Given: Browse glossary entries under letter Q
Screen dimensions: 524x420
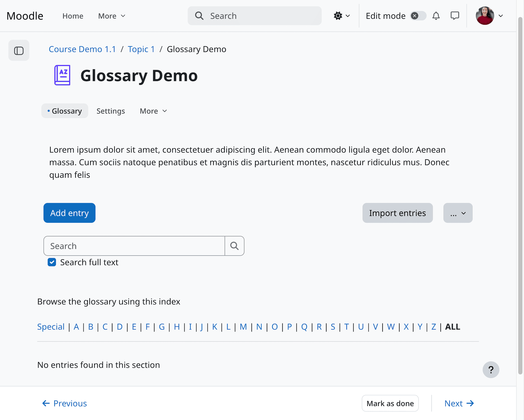Looking at the screenshot, I should click(304, 327).
